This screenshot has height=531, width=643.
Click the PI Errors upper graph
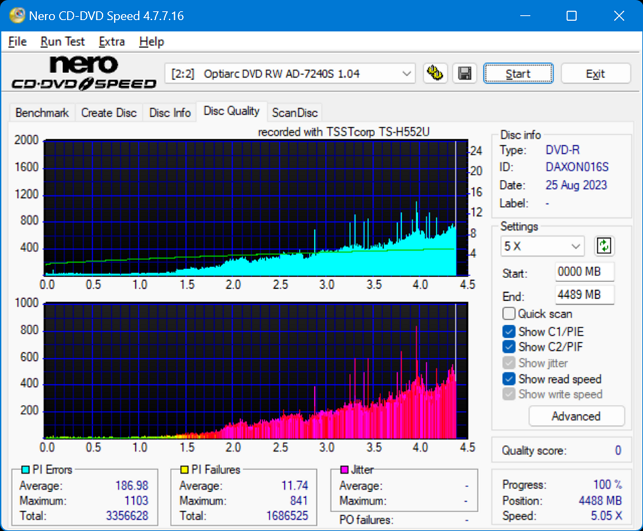coord(256,207)
